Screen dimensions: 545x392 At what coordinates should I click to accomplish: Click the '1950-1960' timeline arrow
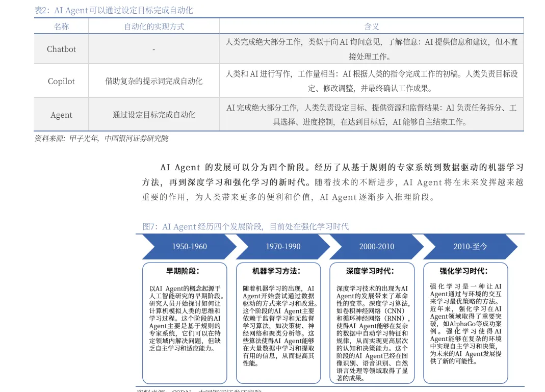[190, 246]
